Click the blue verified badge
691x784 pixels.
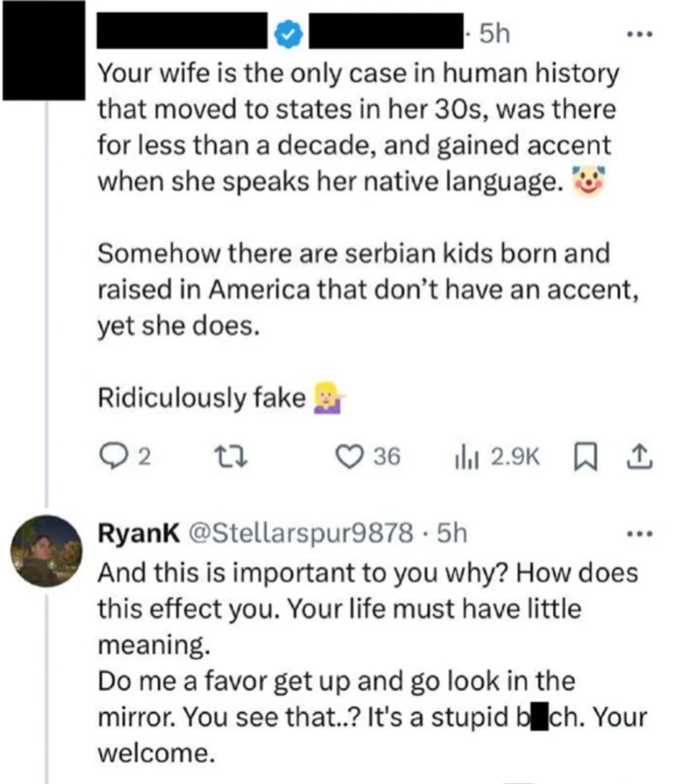pyautogui.click(x=290, y=35)
